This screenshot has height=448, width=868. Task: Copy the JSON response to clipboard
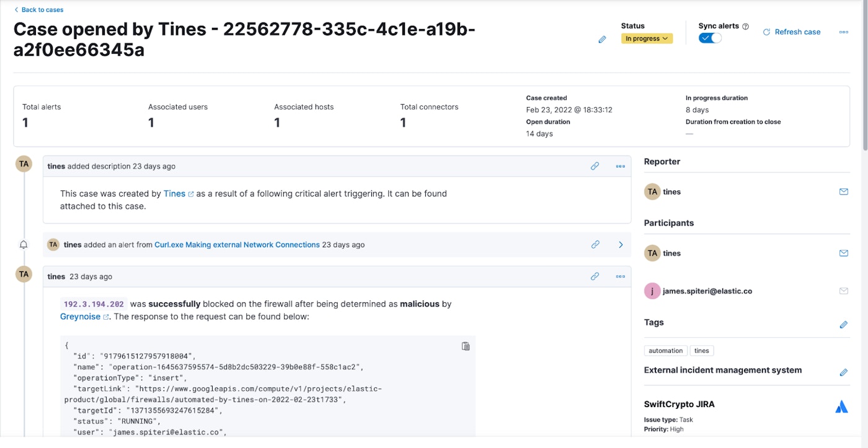tap(466, 346)
